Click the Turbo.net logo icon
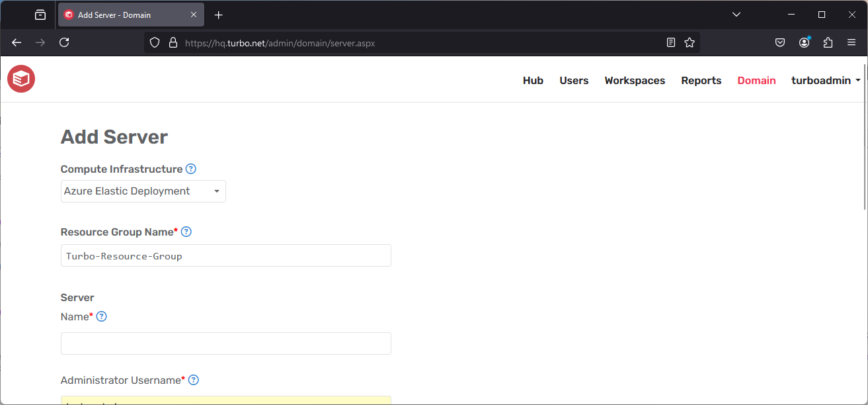Viewport: 868px width, 405px height. pos(20,78)
